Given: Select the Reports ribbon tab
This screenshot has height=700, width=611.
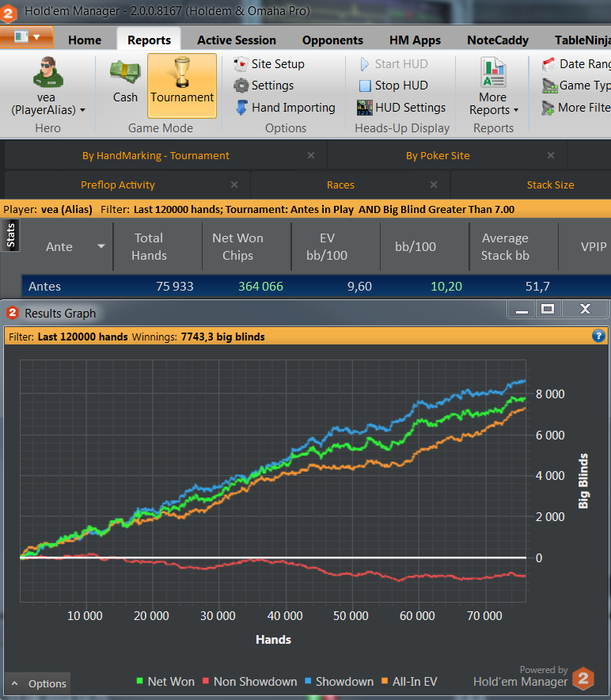Looking at the screenshot, I should click(149, 40).
